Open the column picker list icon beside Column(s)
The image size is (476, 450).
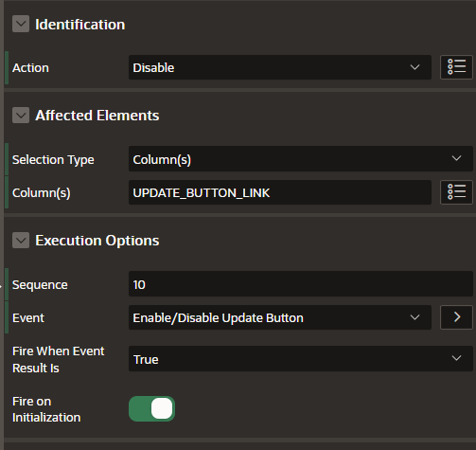pyautogui.click(x=456, y=192)
